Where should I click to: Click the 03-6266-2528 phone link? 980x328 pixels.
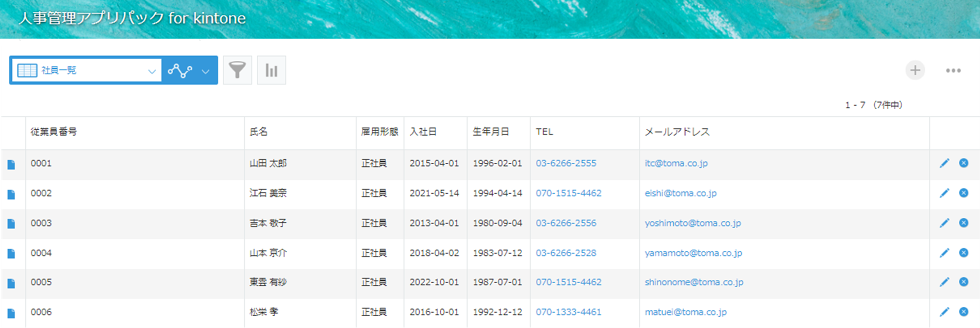tap(566, 253)
